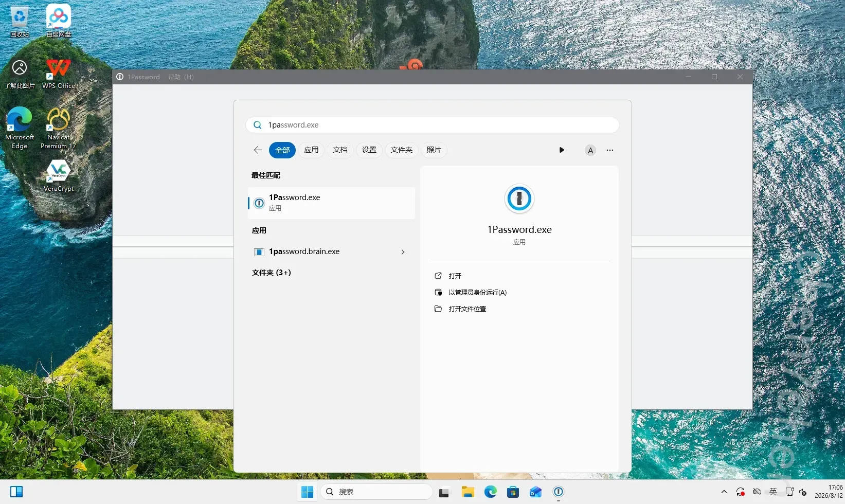
Task: Select the VeraCrypt desktop shortcut
Action: coord(59,176)
